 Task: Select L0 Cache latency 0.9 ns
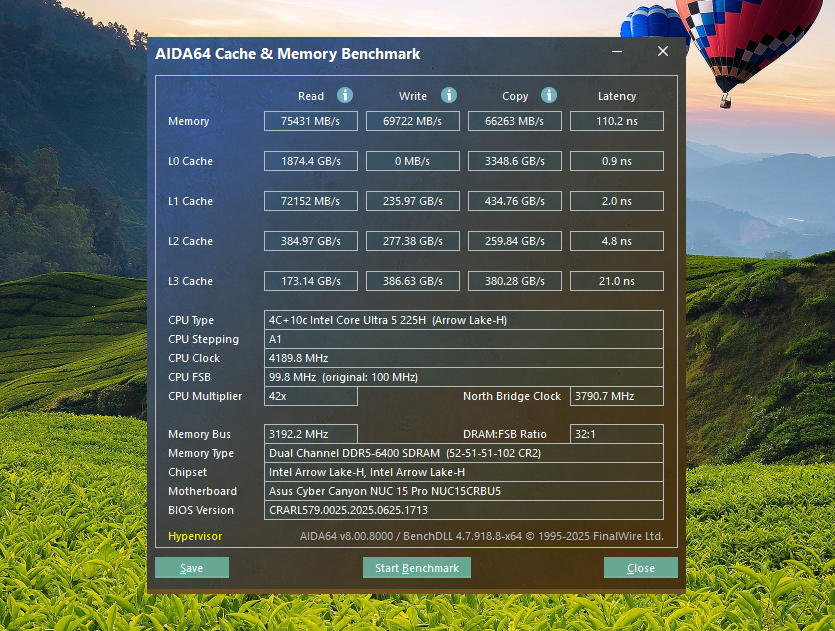tap(617, 161)
